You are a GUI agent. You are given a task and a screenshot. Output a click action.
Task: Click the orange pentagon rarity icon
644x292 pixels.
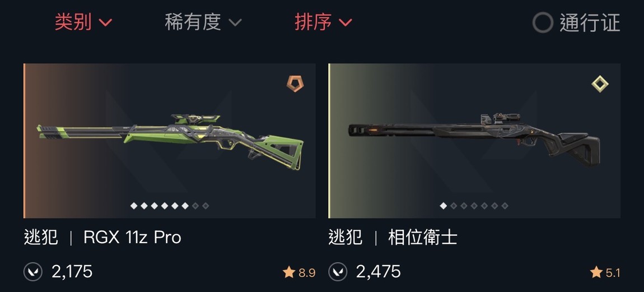[x=295, y=84]
